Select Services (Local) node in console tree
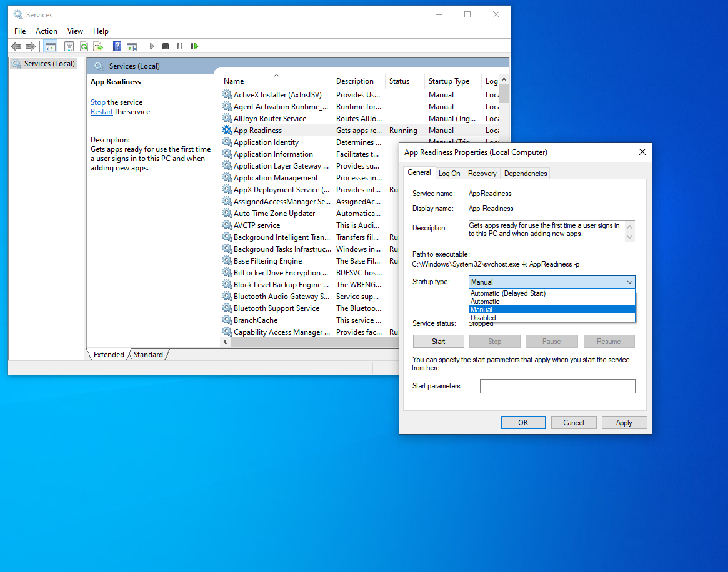The height and width of the screenshot is (572, 728). tap(44, 64)
